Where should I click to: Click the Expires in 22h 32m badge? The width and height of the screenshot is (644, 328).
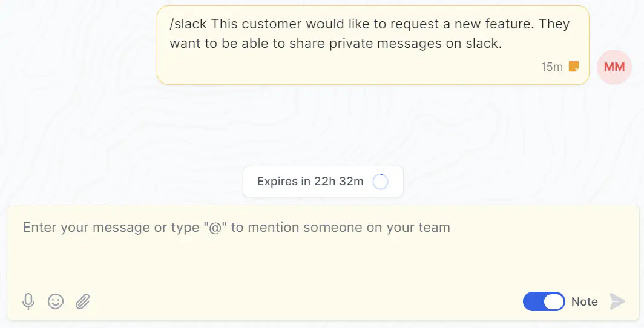[323, 182]
